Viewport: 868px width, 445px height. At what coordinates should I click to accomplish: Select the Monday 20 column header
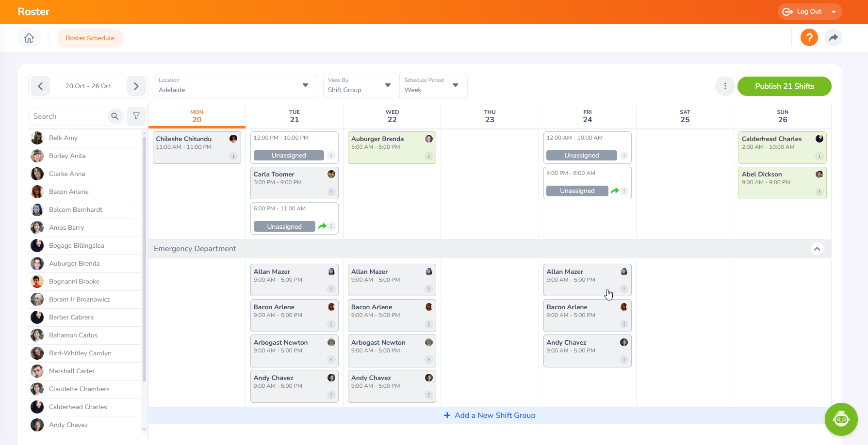197,116
